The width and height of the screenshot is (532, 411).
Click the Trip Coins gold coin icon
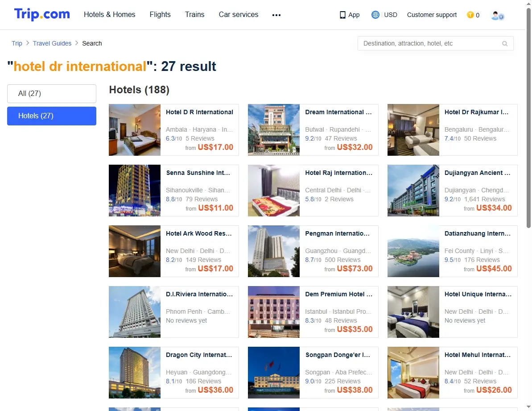[470, 15]
